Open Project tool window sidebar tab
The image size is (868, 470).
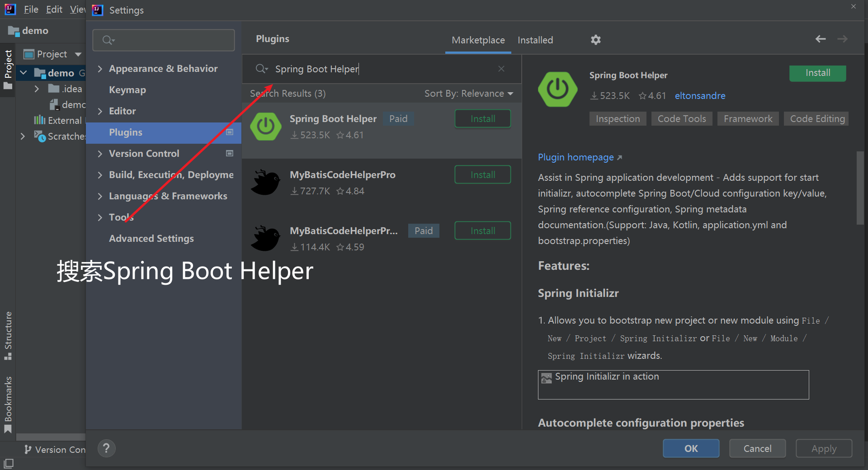click(8, 69)
